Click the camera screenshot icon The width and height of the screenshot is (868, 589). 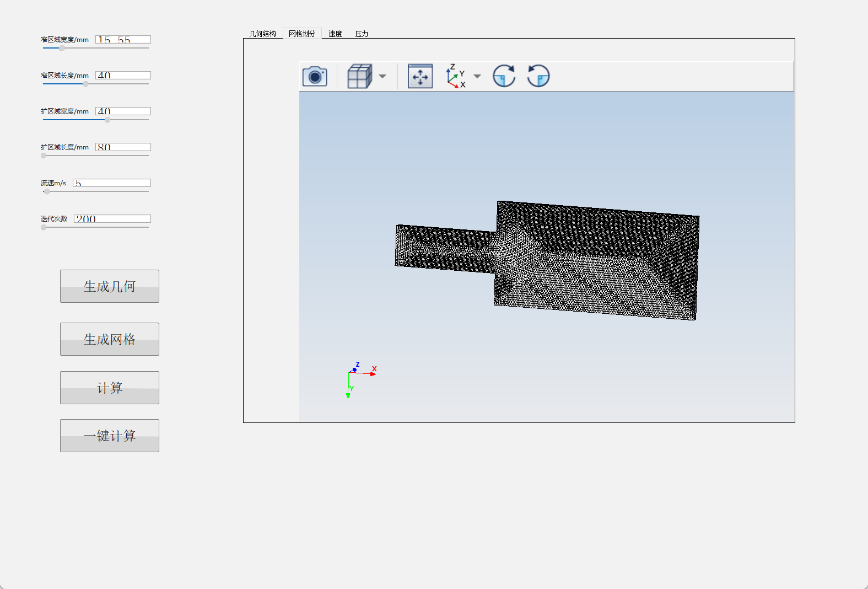[x=315, y=76]
